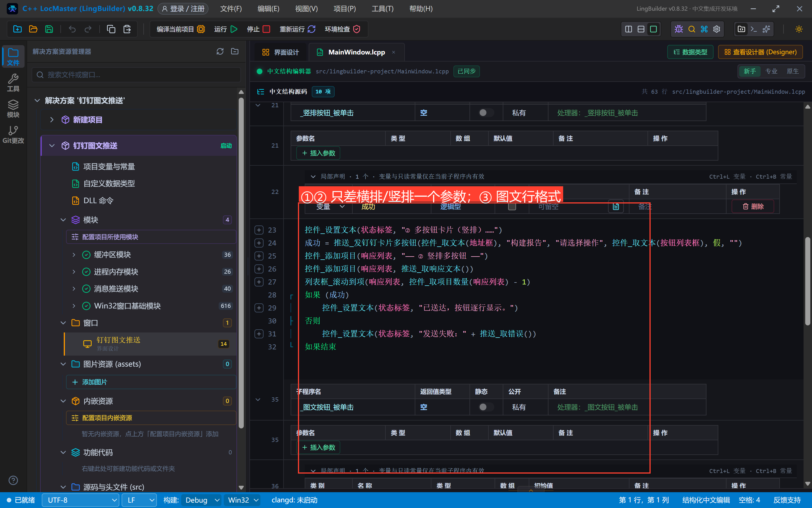Open the Modules sidebar panel
The height and width of the screenshot is (508, 812).
click(x=13, y=109)
